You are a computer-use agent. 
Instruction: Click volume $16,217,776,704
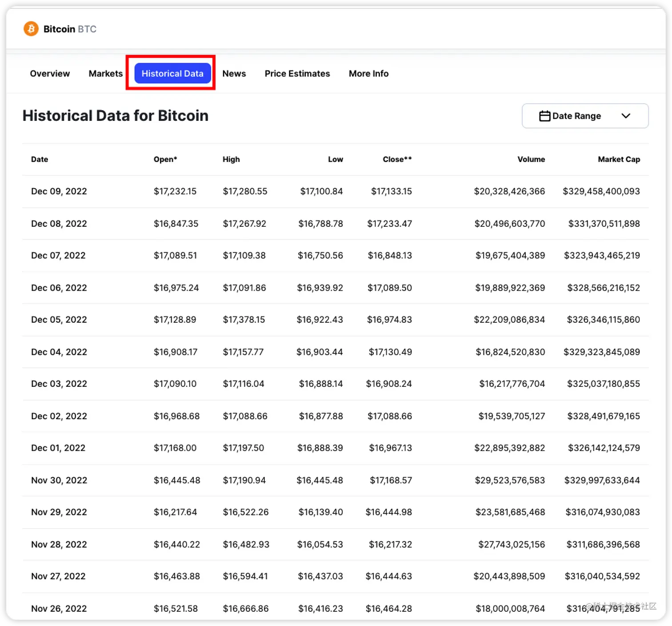512,384
